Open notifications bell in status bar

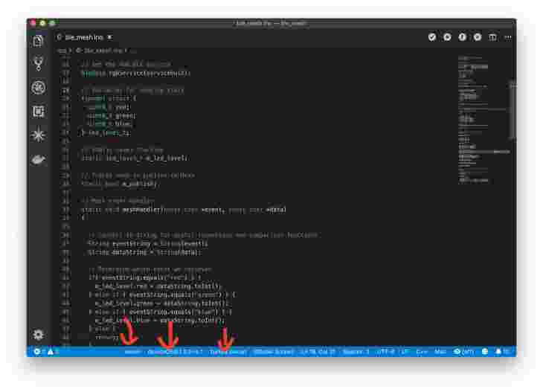(x=502, y=352)
